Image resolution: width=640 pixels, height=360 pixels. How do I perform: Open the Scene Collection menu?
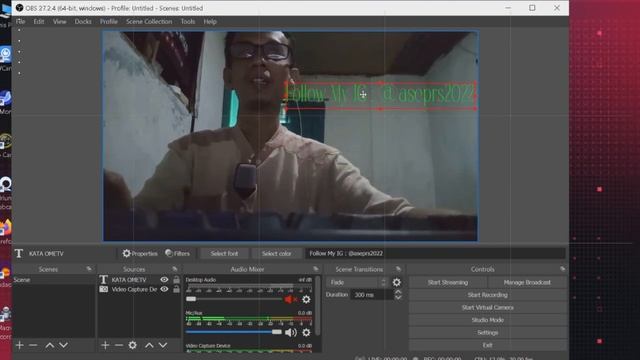pyautogui.click(x=149, y=21)
